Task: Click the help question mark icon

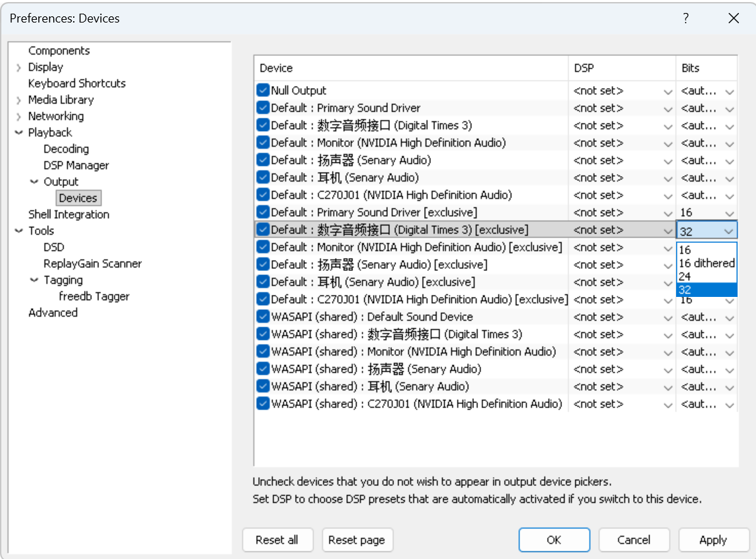Action: [x=686, y=18]
